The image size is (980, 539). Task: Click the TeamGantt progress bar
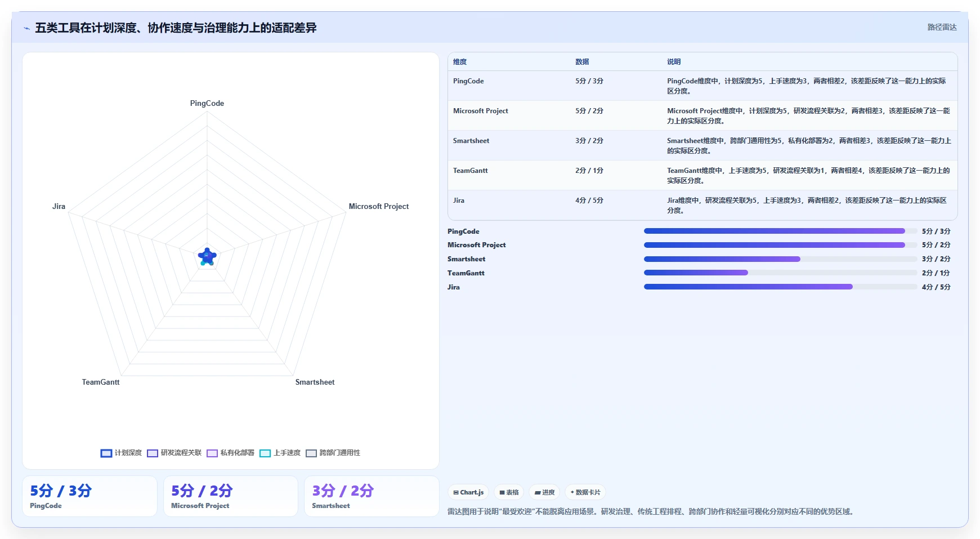(x=780, y=273)
